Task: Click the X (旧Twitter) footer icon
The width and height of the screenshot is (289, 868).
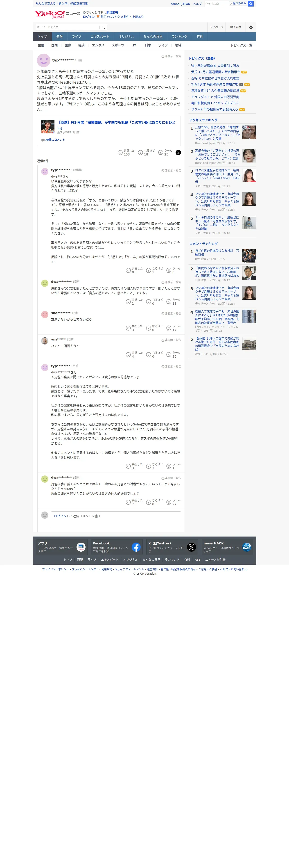Action: tap(192, 547)
